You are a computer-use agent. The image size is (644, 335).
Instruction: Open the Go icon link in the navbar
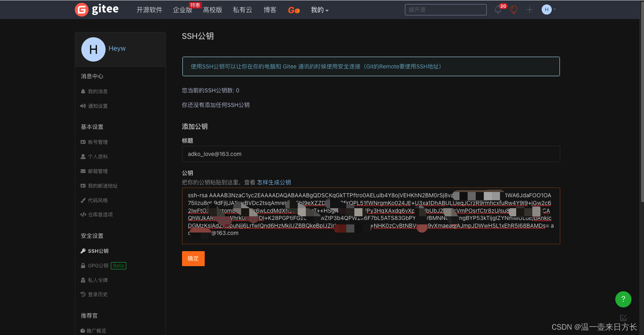pos(294,10)
